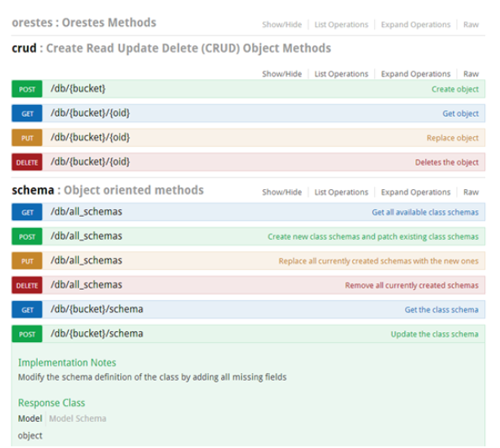Expand Operations for the orestes section
500x448 pixels.
click(415, 24)
